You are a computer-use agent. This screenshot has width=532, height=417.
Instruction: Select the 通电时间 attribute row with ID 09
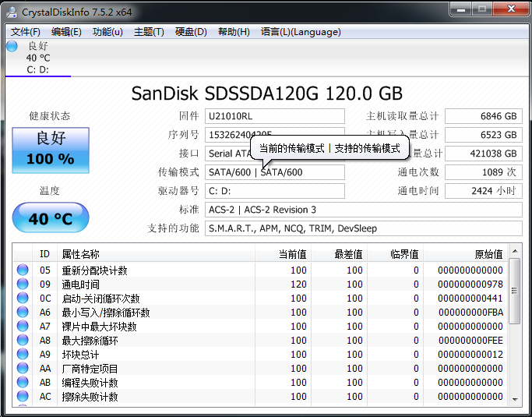(261, 284)
